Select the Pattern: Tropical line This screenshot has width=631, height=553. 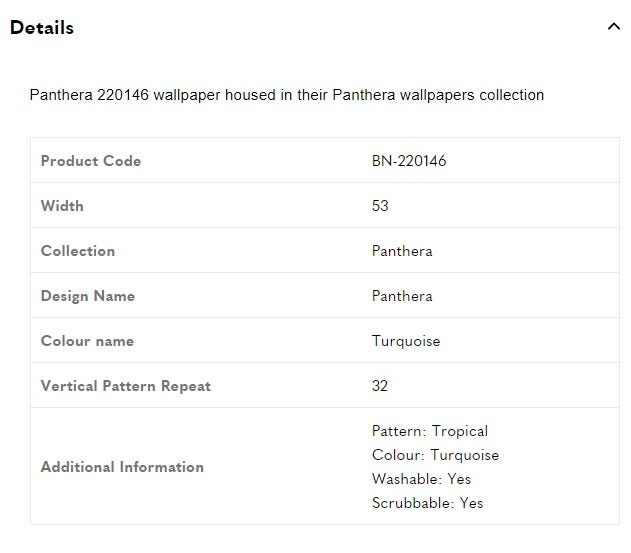430,431
